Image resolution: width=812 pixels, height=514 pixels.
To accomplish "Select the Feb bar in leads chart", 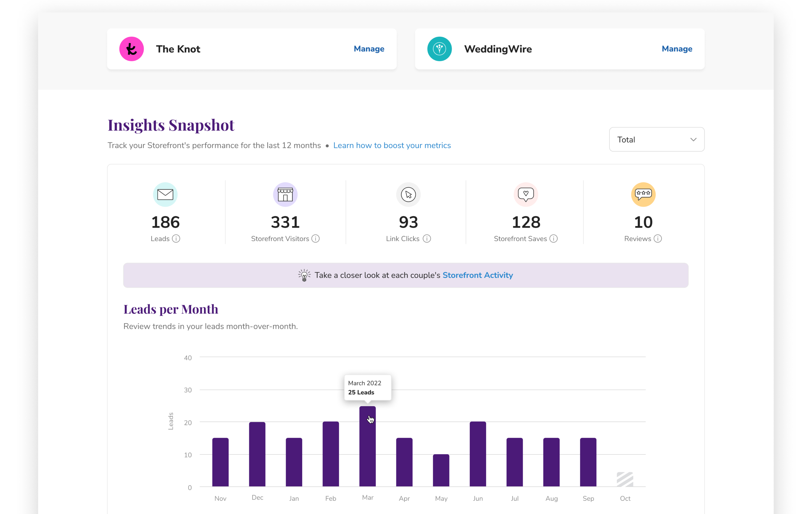I will coord(331,454).
